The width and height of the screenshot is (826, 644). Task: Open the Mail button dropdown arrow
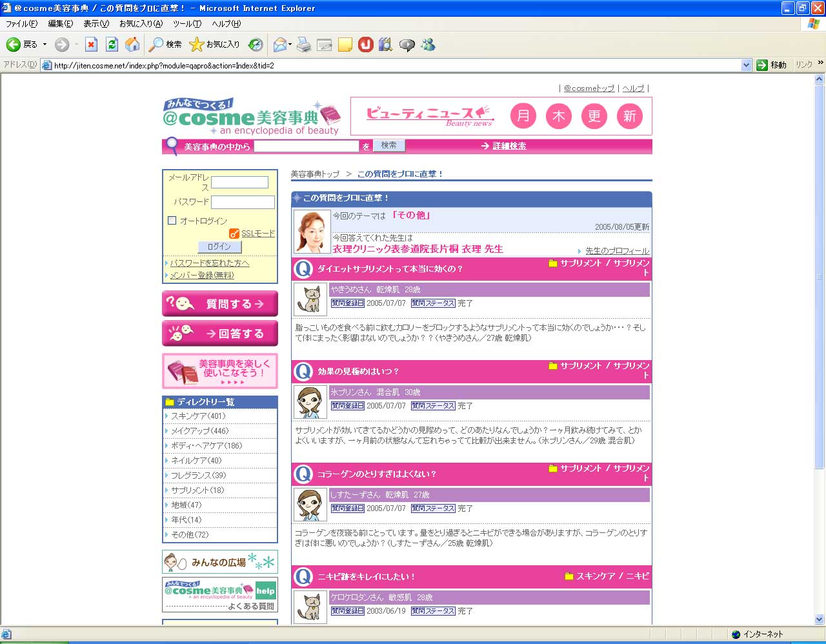point(290,45)
